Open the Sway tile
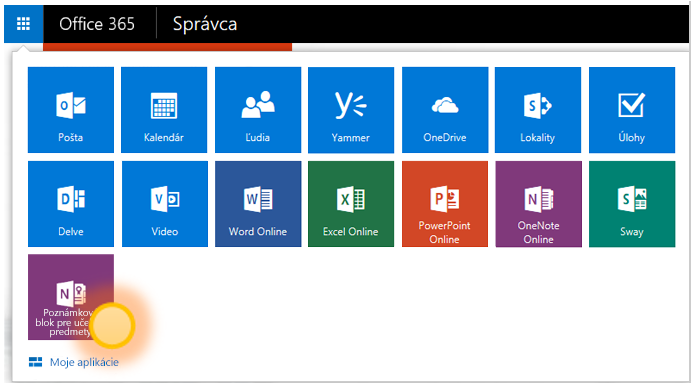The height and width of the screenshot is (387, 691). (632, 204)
